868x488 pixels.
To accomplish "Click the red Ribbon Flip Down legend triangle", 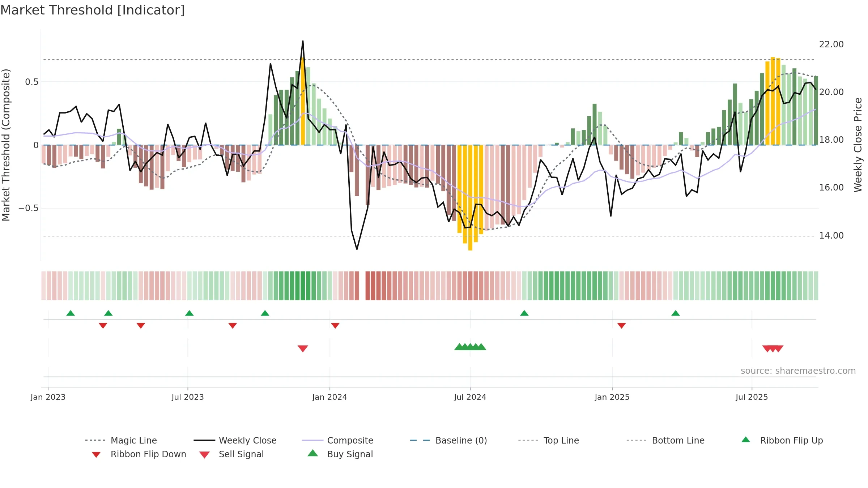I will tap(96, 454).
